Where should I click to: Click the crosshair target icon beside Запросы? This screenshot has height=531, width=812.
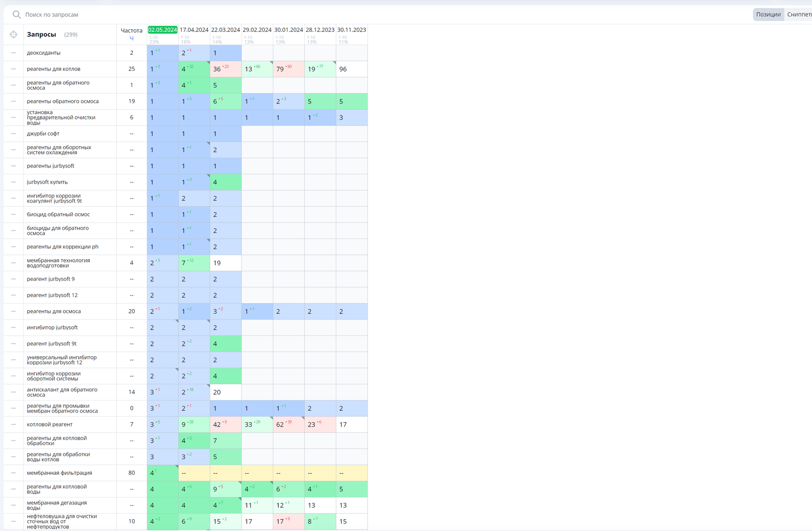pos(14,35)
